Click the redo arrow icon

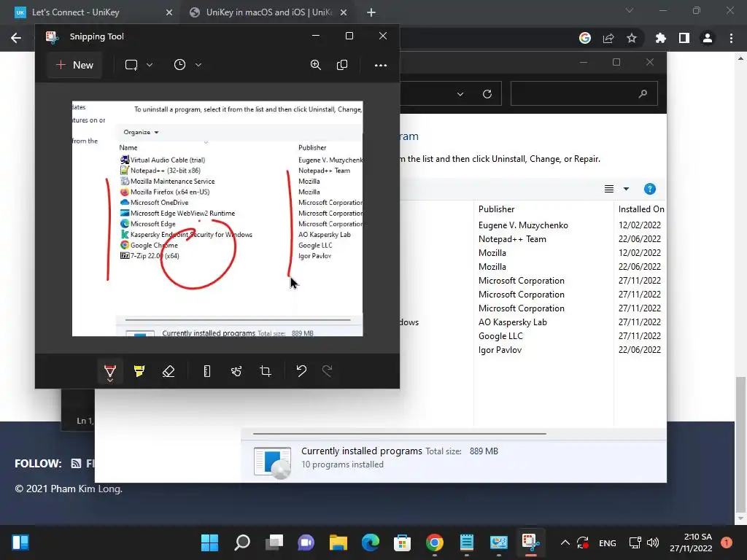328,370
